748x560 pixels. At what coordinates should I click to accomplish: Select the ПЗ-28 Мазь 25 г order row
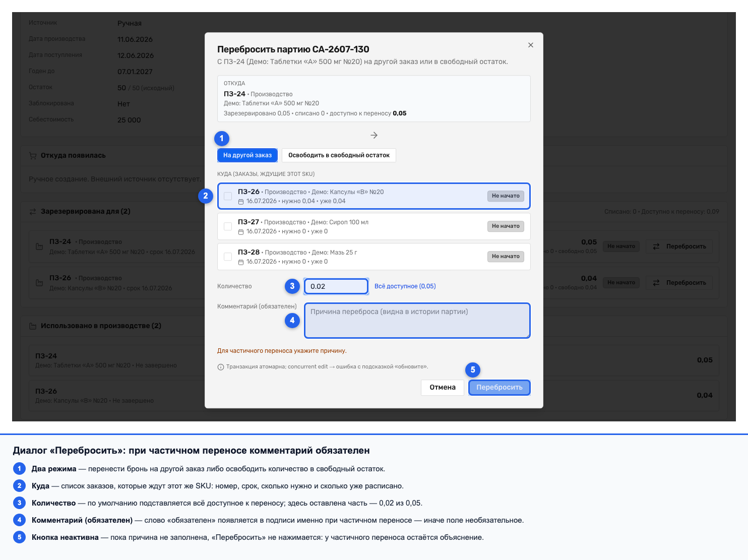point(374,257)
